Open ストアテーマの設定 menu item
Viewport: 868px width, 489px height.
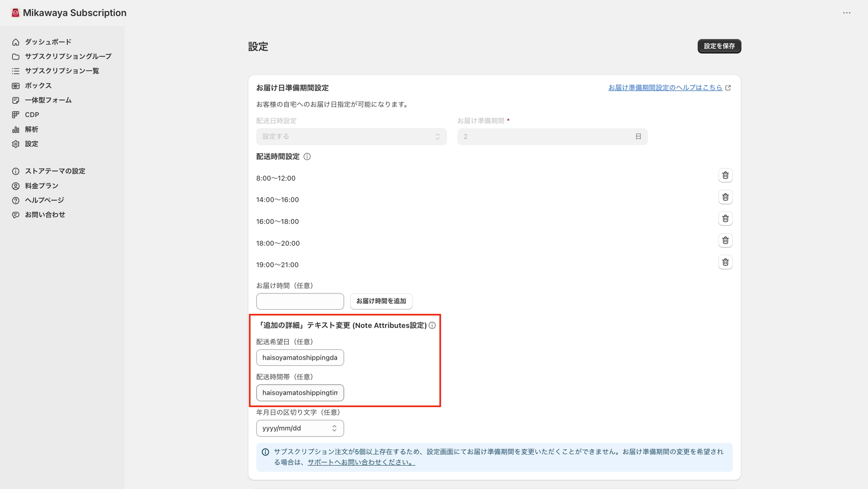point(55,171)
